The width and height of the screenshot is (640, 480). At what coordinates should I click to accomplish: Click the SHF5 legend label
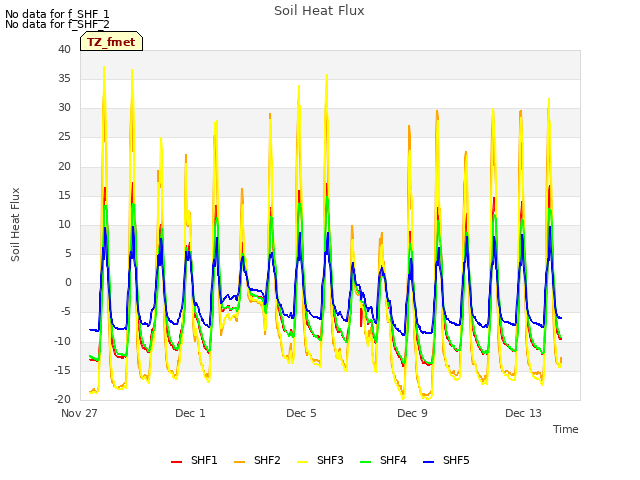pos(456,460)
